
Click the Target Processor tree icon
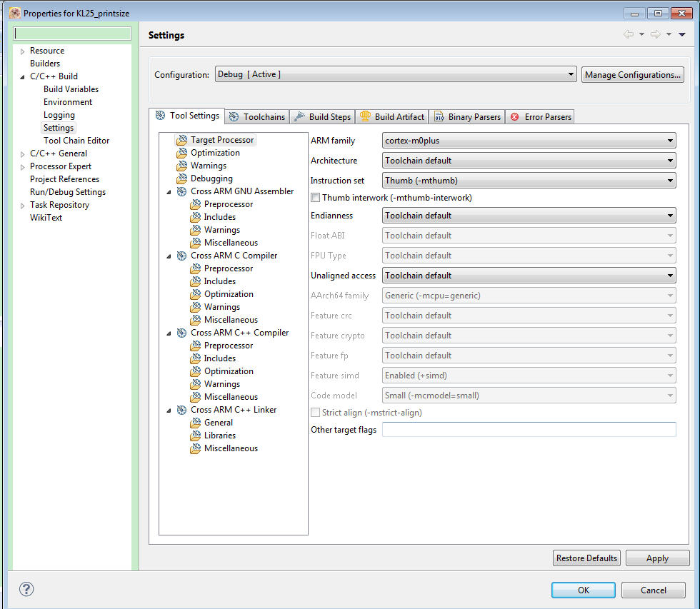(x=181, y=140)
